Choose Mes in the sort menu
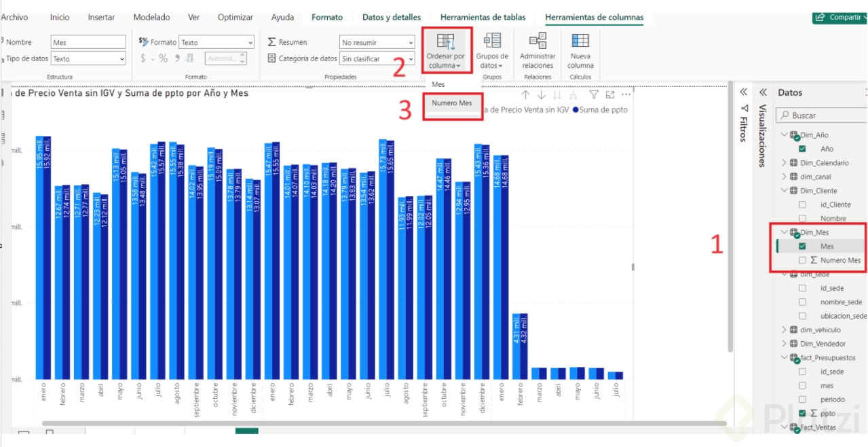This screenshot has width=868, height=447. (438, 84)
